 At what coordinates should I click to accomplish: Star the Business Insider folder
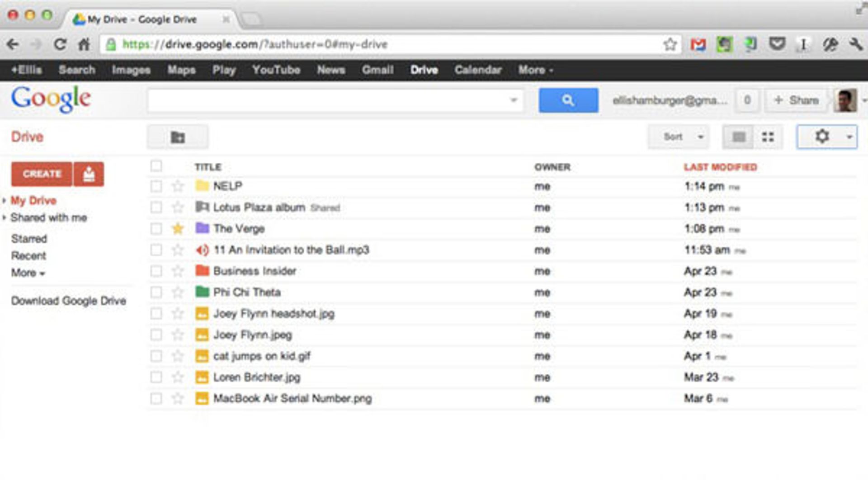pyautogui.click(x=178, y=271)
